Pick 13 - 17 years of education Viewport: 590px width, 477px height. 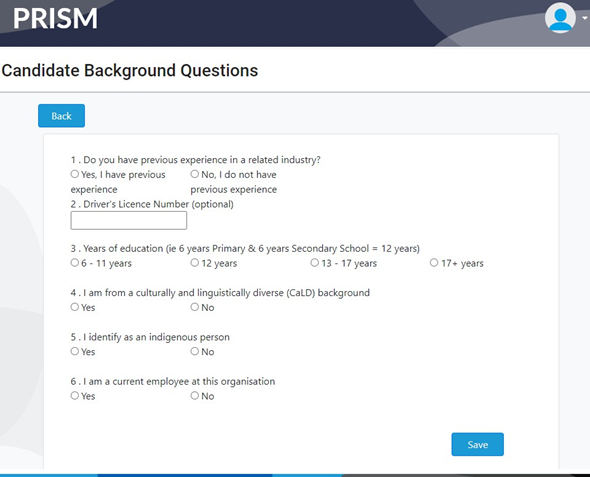[x=315, y=263]
